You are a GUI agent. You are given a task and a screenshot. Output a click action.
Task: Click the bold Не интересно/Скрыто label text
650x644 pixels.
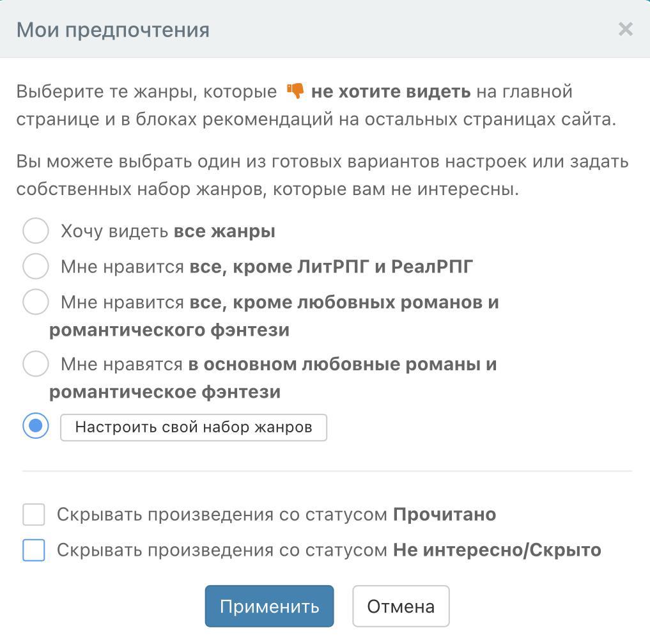[497, 550]
